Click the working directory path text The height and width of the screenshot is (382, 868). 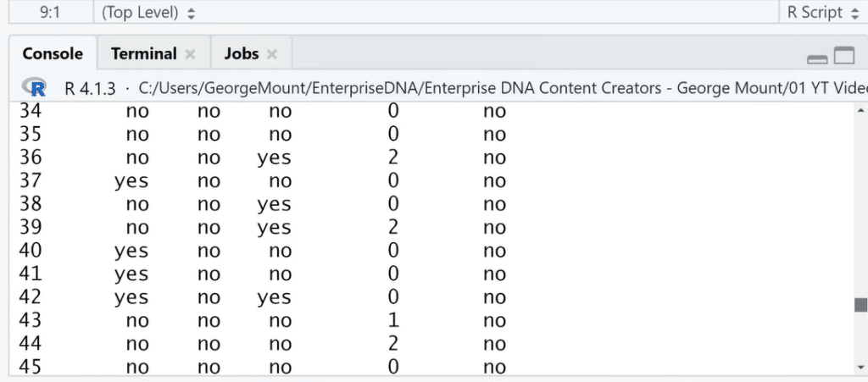503,88
